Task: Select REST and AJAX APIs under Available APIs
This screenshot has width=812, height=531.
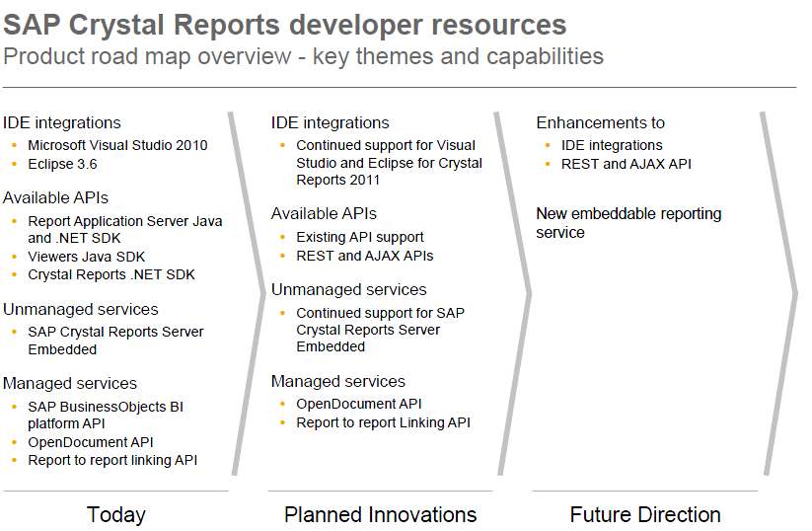Action: pos(364,256)
